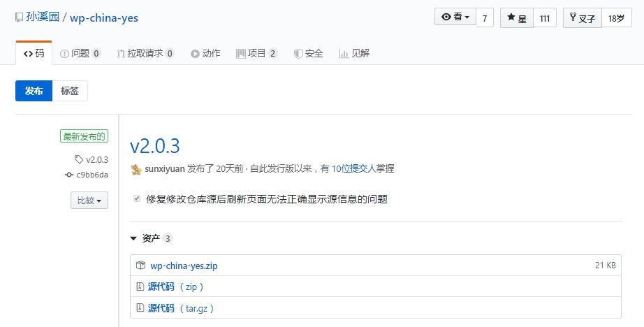Download 源代码 (tar.gz)
This screenshot has width=644, height=327.
[181, 308]
